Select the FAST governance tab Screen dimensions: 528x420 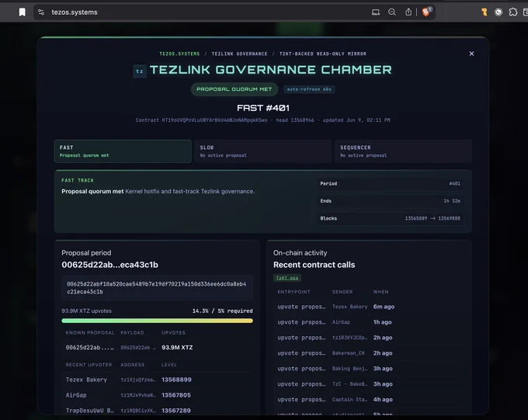[x=123, y=151]
